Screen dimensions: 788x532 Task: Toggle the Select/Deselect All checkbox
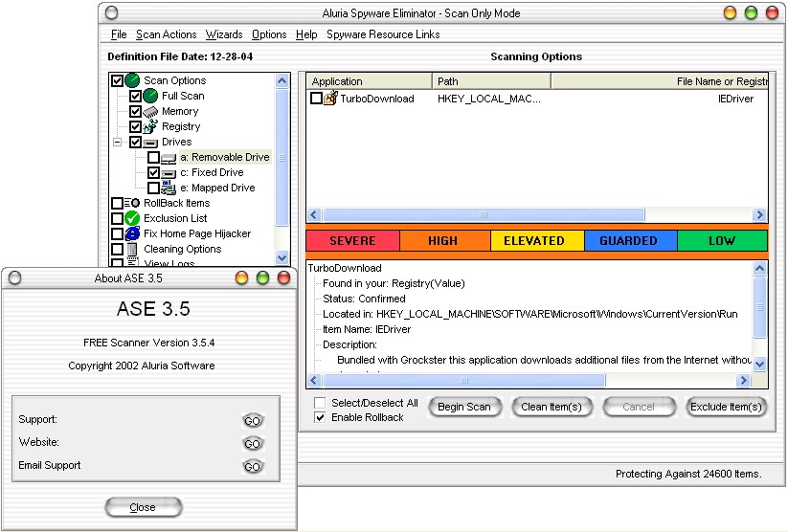tap(320, 403)
